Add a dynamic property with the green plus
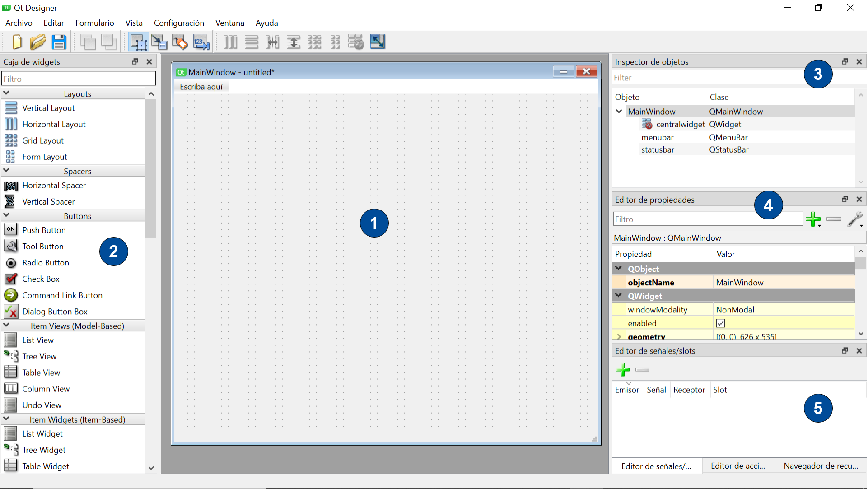The width and height of the screenshot is (868, 489). (813, 219)
